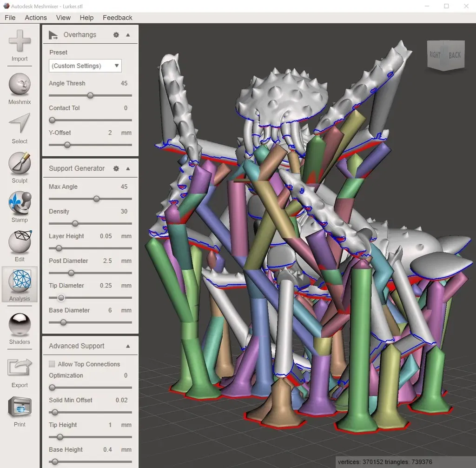476x468 pixels.
Task: Click the Base Height slider handle
Action: pyautogui.click(x=55, y=462)
